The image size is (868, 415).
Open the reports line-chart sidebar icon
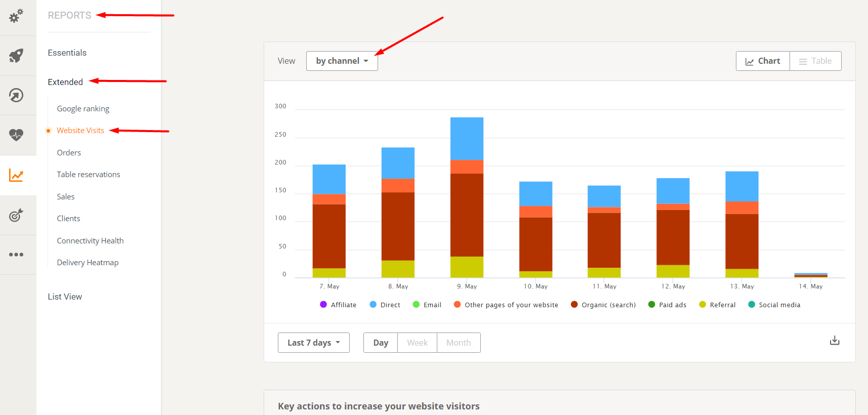click(x=16, y=175)
